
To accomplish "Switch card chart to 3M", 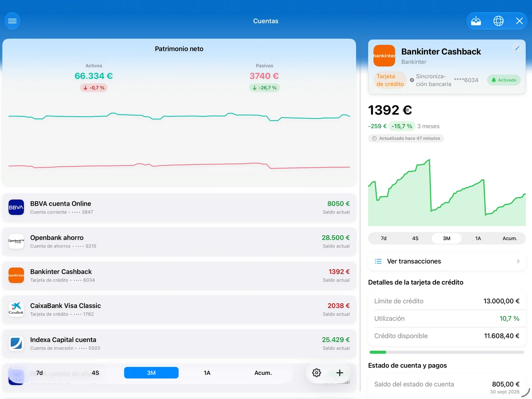I will click(447, 239).
